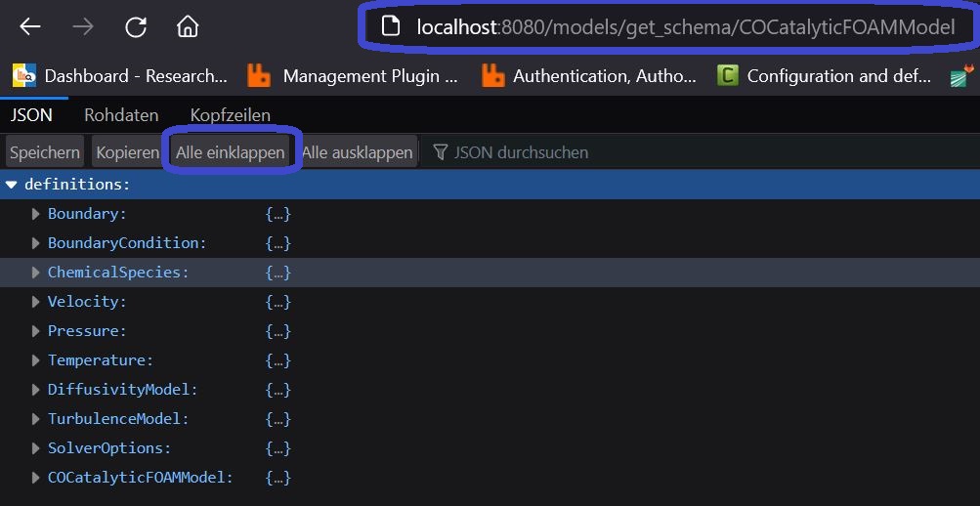Go back with the browser back arrow
This screenshot has width=980, height=506.
click(30, 26)
